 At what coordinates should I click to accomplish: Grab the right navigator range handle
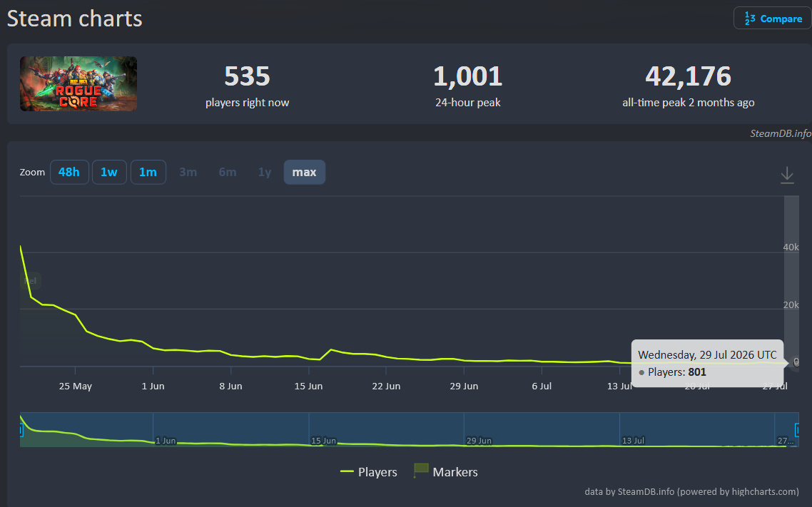pos(797,430)
